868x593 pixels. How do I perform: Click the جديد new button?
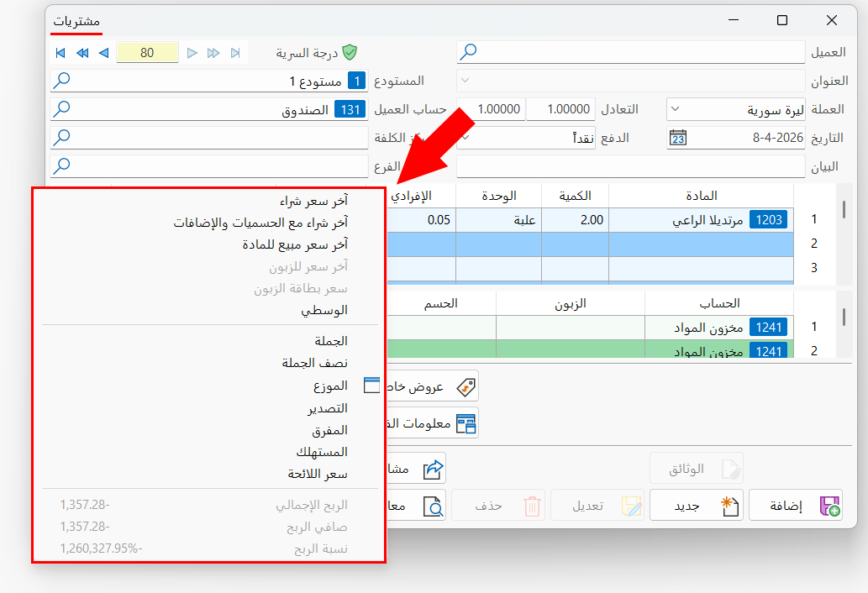[x=697, y=505]
